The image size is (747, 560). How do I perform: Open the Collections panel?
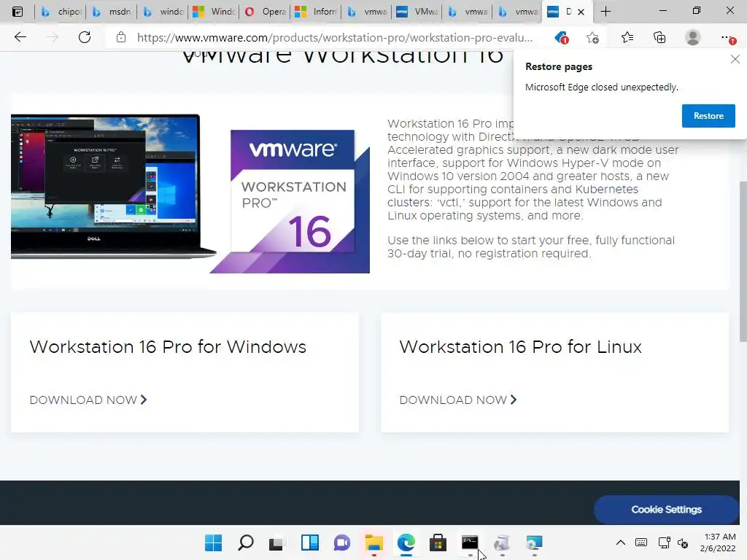[x=659, y=37]
